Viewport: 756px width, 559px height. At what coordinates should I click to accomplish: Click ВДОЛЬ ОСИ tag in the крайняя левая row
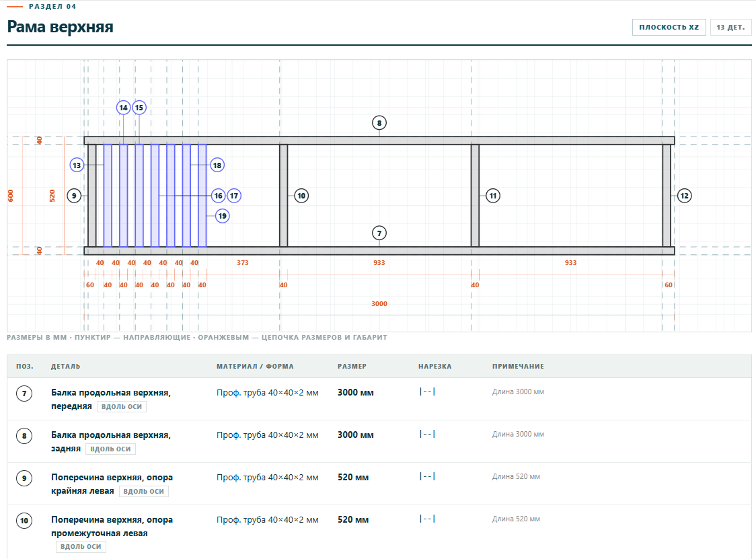click(x=144, y=492)
